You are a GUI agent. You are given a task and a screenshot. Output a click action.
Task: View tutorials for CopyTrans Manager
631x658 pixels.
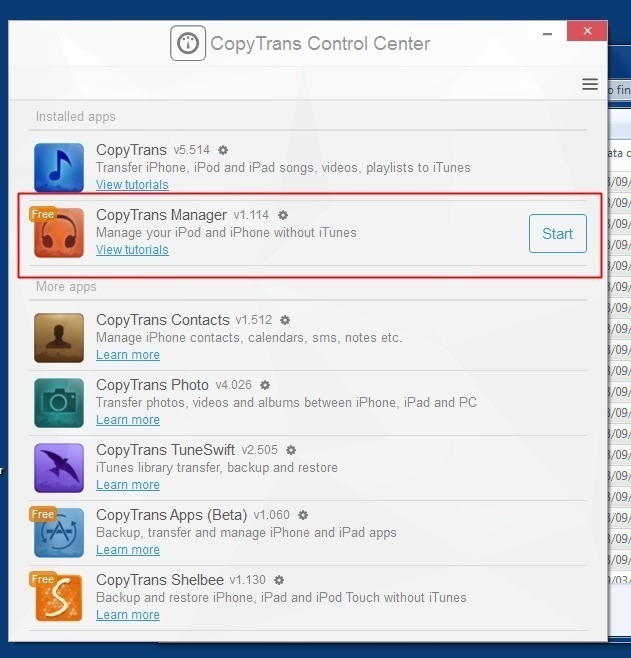pos(132,250)
